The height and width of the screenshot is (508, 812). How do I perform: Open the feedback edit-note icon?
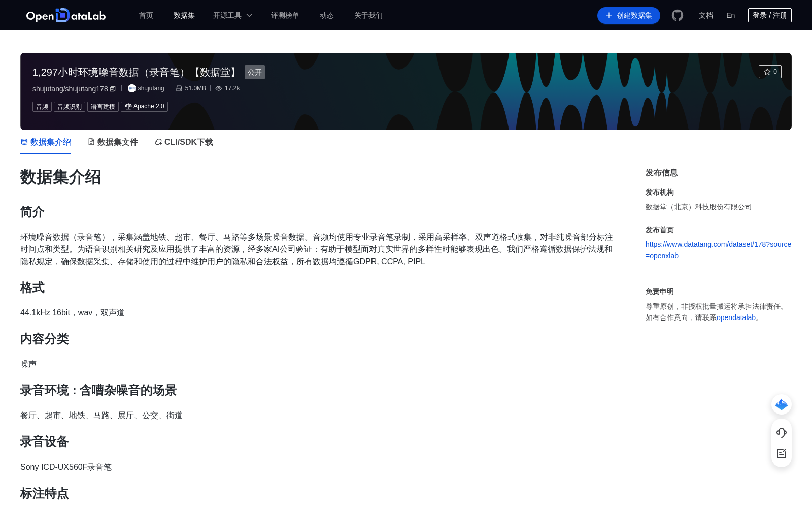[782, 453]
